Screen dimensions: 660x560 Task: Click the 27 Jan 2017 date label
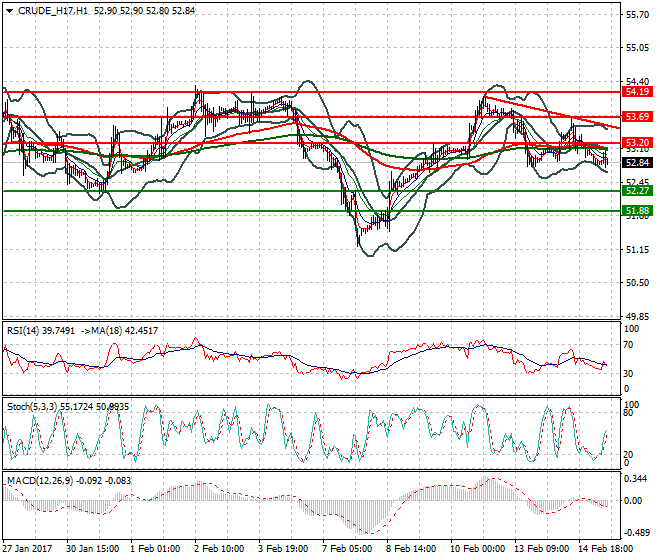[28, 549]
